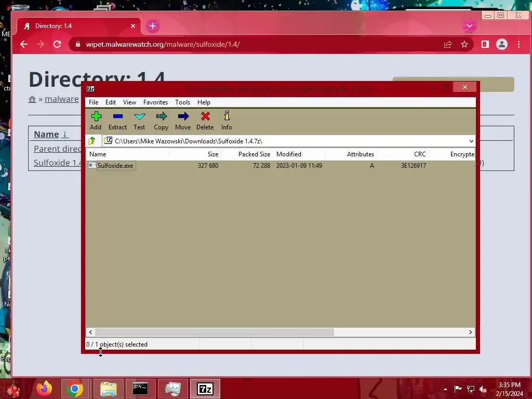Open 7-Zip Edit menu

pos(110,102)
